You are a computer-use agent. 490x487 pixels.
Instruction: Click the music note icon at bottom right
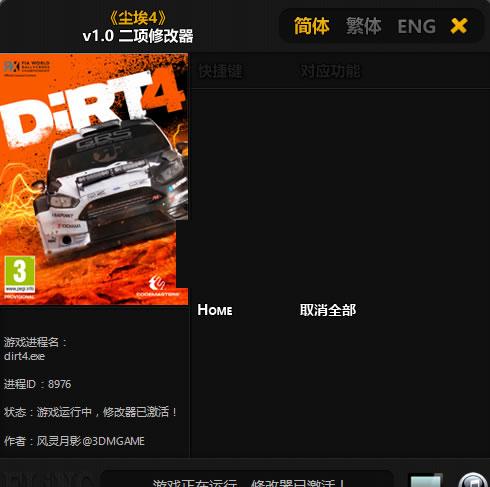473,480
